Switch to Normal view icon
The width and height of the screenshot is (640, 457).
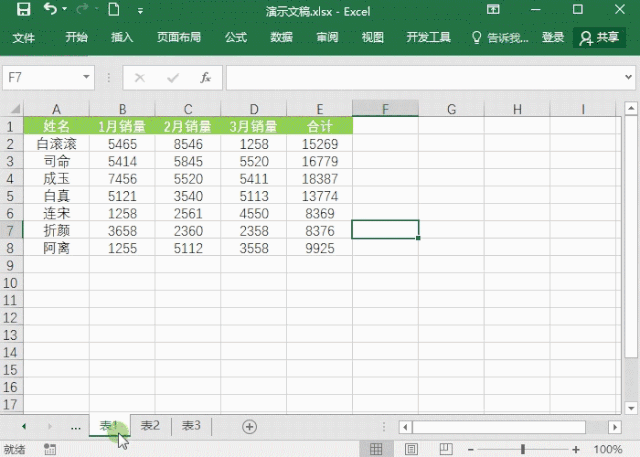(376, 449)
